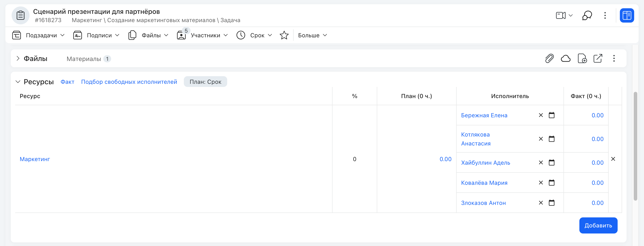Click the Подписи signature icon

click(x=78, y=35)
